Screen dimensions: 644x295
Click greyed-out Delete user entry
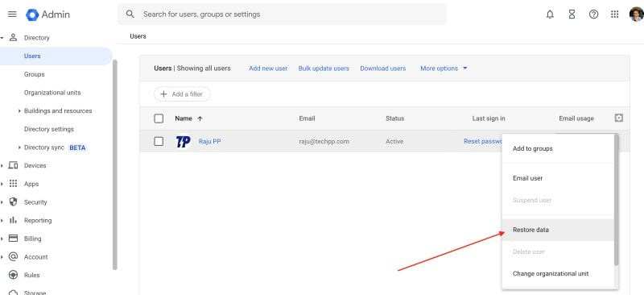(x=558, y=251)
